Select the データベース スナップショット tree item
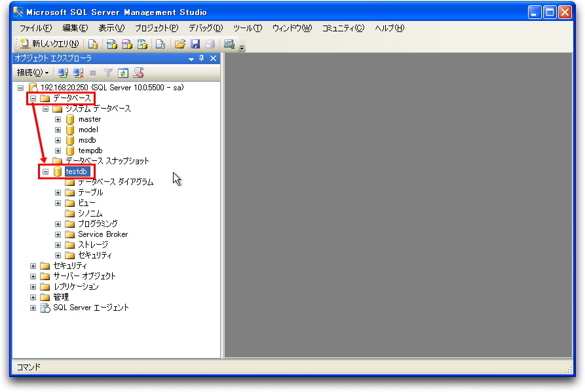Image resolution: width=585 pixels, height=392 pixels. pyautogui.click(x=107, y=161)
